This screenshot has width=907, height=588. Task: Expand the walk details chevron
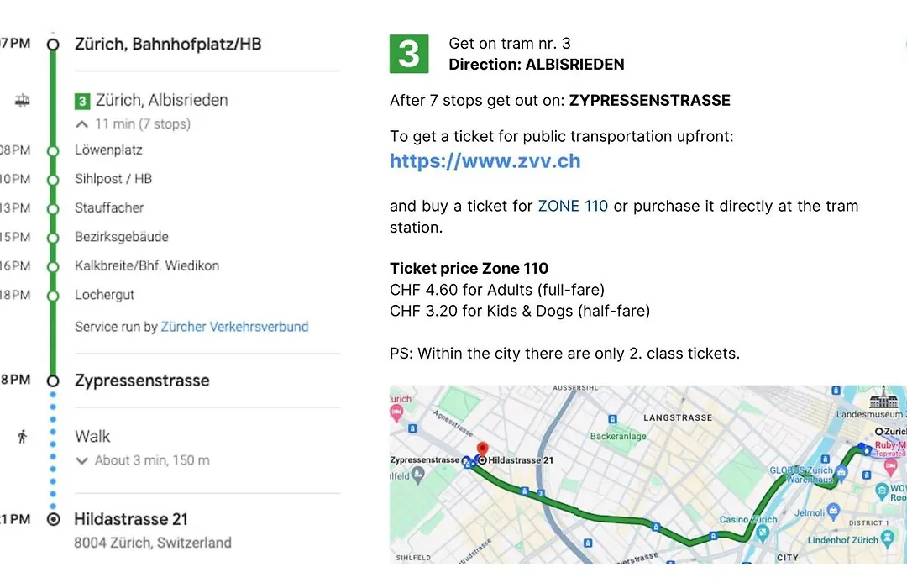click(x=81, y=460)
